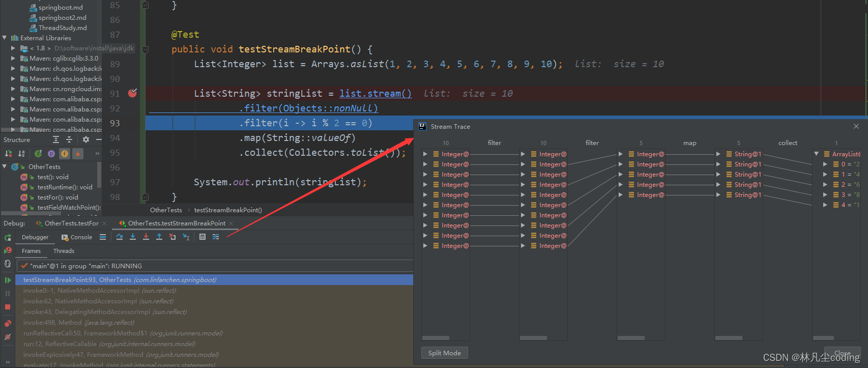Click Step Over in the debugger toolbar
The image size is (868, 368).
tap(119, 237)
